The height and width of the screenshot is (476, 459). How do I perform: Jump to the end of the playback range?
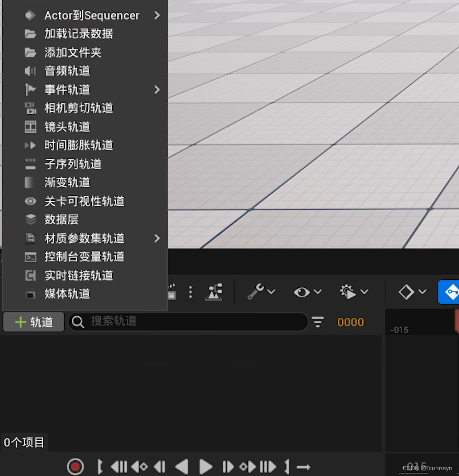point(287,467)
